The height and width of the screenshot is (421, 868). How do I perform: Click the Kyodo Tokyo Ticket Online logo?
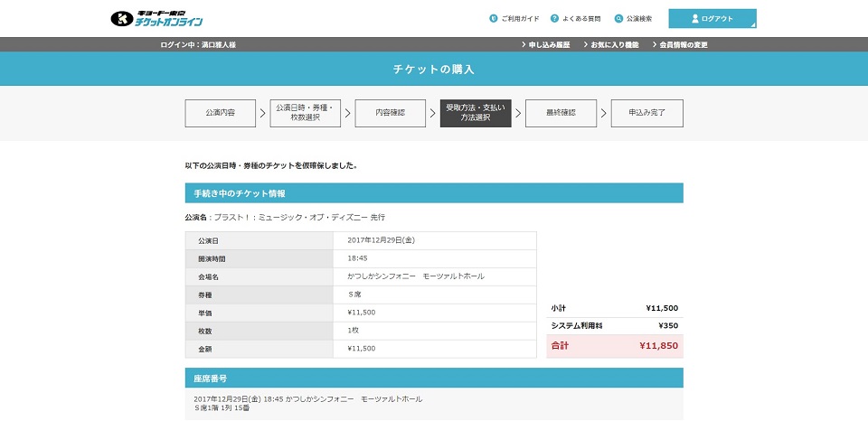pos(156,18)
